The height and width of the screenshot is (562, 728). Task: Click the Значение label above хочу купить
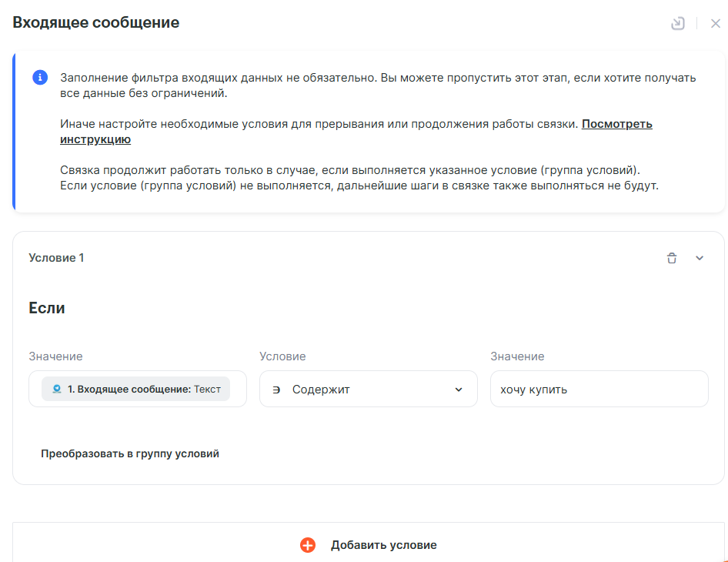click(x=517, y=356)
